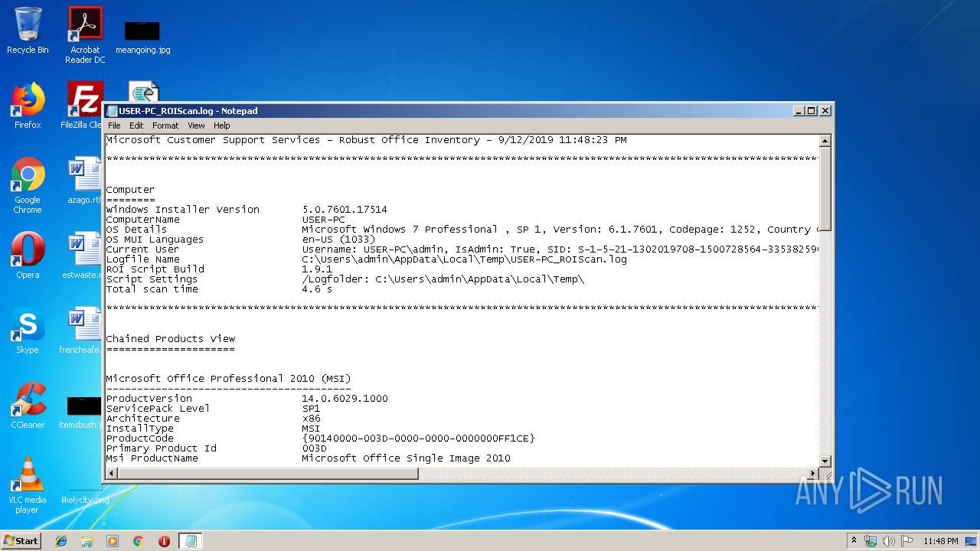The width and height of the screenshot is (980, 551).
Task: Click the horizontal scrollbar left arrow
Action: tap(112, 474)
